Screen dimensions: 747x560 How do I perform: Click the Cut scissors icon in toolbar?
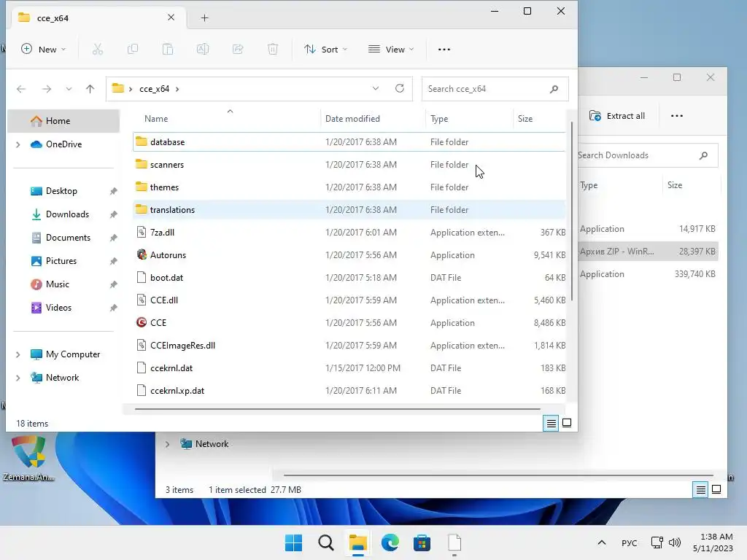98,49
